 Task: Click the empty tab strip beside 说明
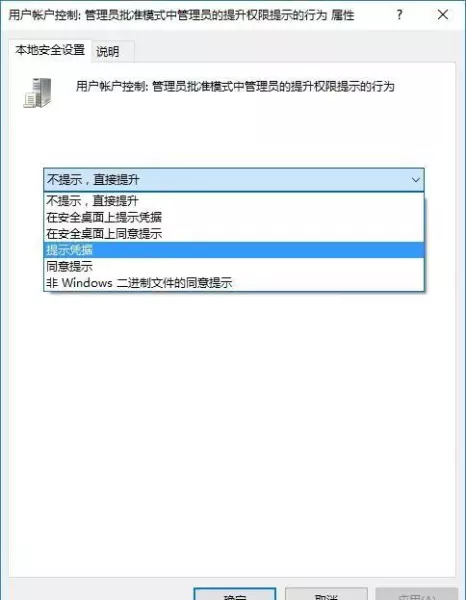295,52
